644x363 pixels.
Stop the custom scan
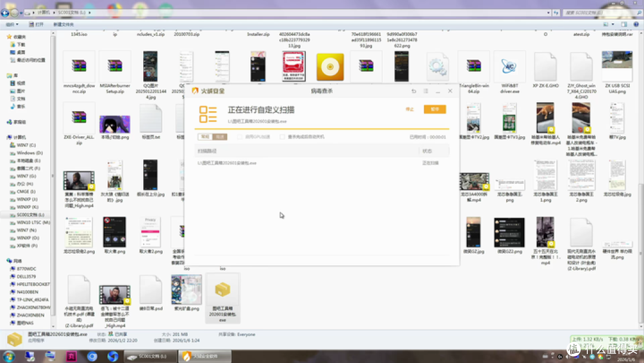[x=410, y=109]
